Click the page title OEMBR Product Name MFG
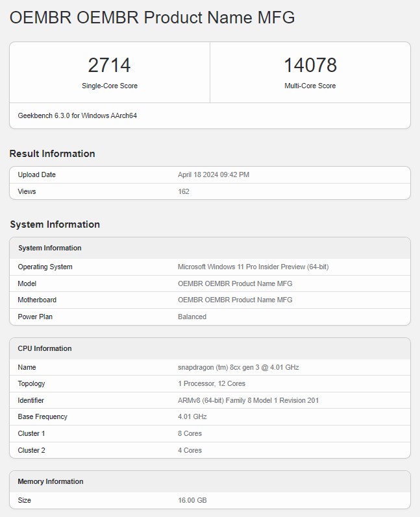The height and width of the screenshot is (517, 420). tap(152, 17)
